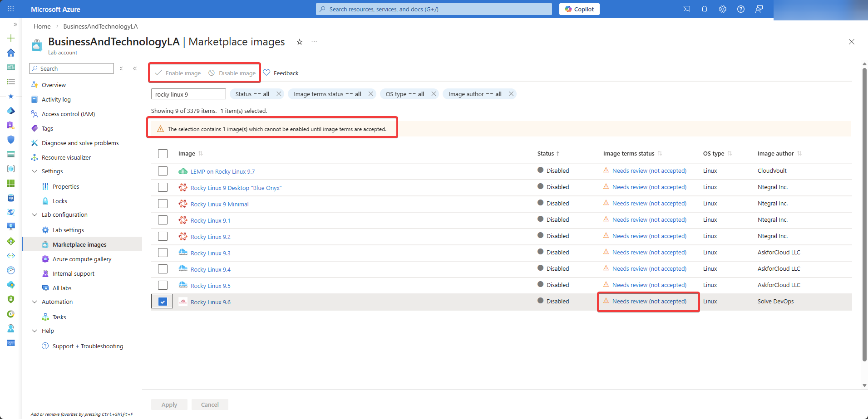This screenshot has width=868, height=419.
Task: Open Access control (IAM)
Action: point(68,114)
